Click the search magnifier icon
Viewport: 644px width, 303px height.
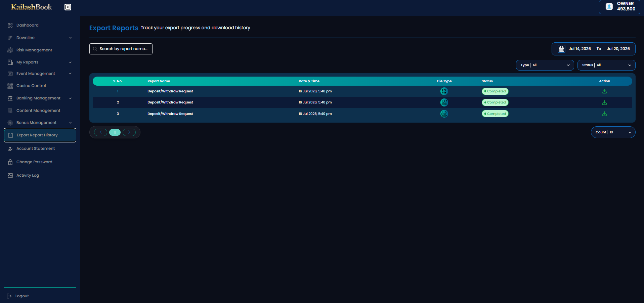[95, 49]
